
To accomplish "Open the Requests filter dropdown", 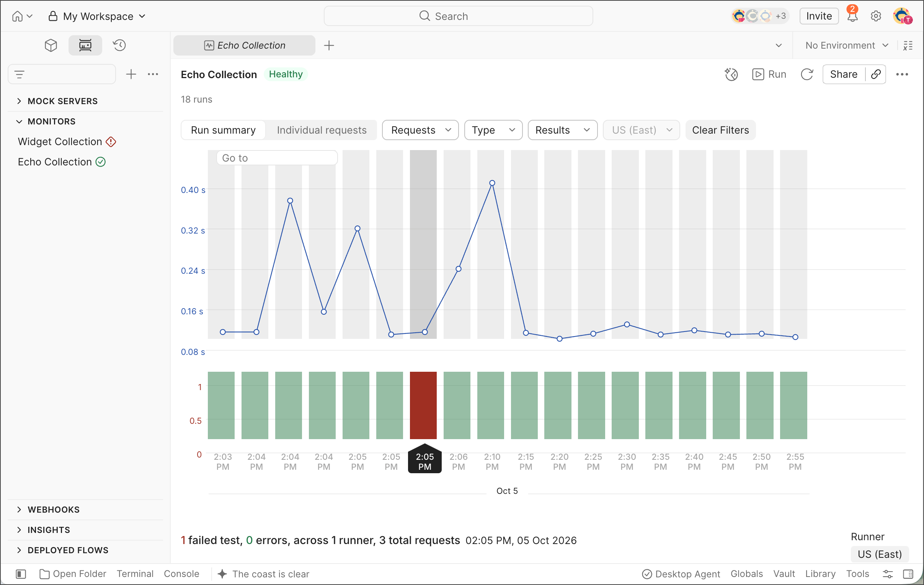I will coord(420,130).
